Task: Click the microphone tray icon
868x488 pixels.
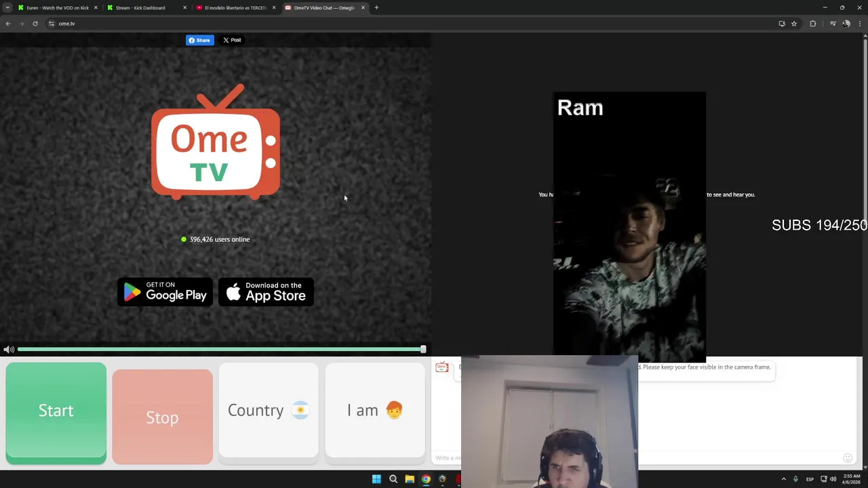Action: click(x=795, y=479)
